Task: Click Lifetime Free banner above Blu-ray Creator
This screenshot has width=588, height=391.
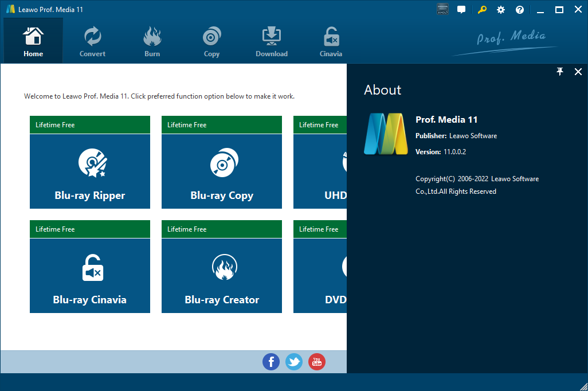Action: (222, 229)
